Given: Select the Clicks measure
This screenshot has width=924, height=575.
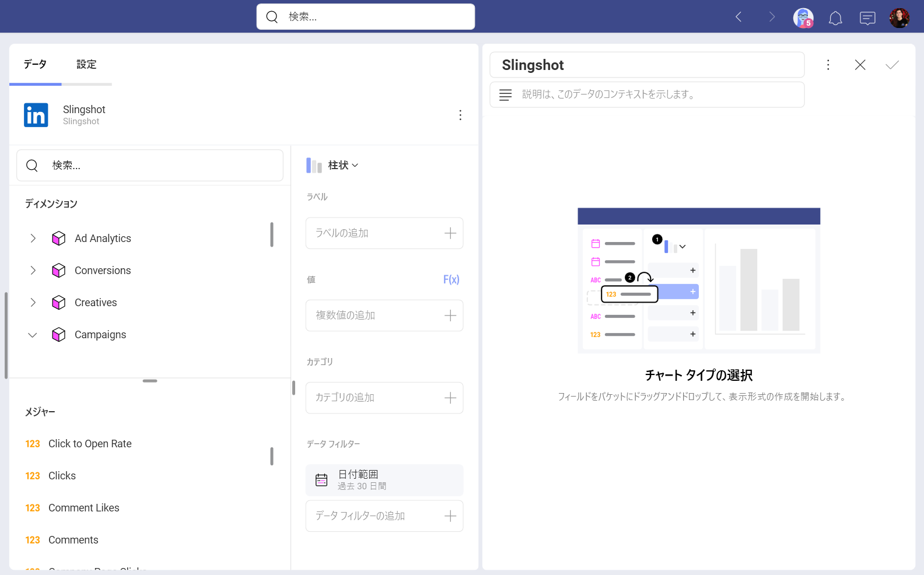Looking at the screenshot, I should pyautogui.click(x=62, y=476).
